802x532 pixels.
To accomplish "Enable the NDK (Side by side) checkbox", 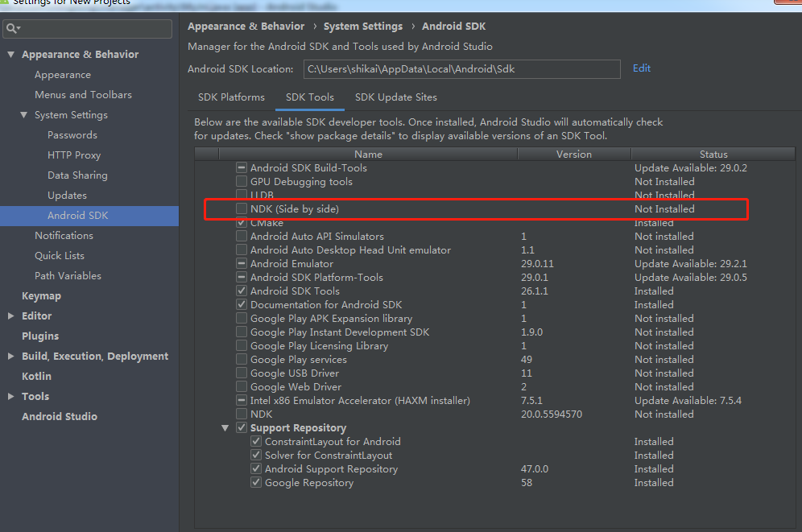I will click(242, 208).
